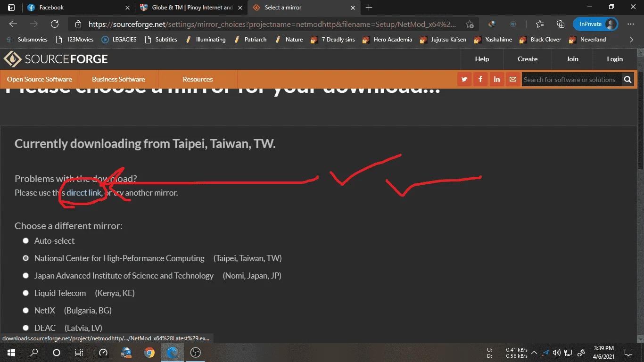Open Google Chrome from the taskbar
The image size is (644, 362).
tap(149, 353)
